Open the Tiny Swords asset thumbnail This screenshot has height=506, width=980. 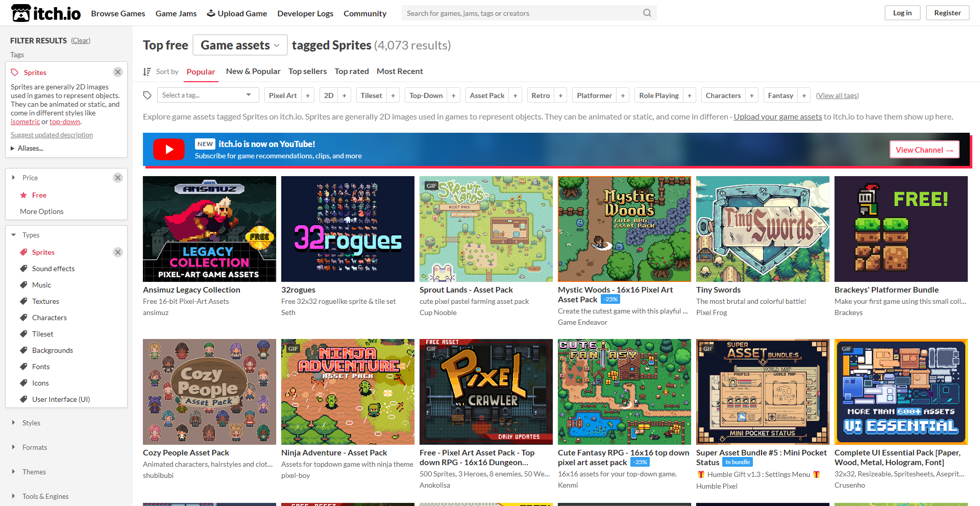(763, 229)
